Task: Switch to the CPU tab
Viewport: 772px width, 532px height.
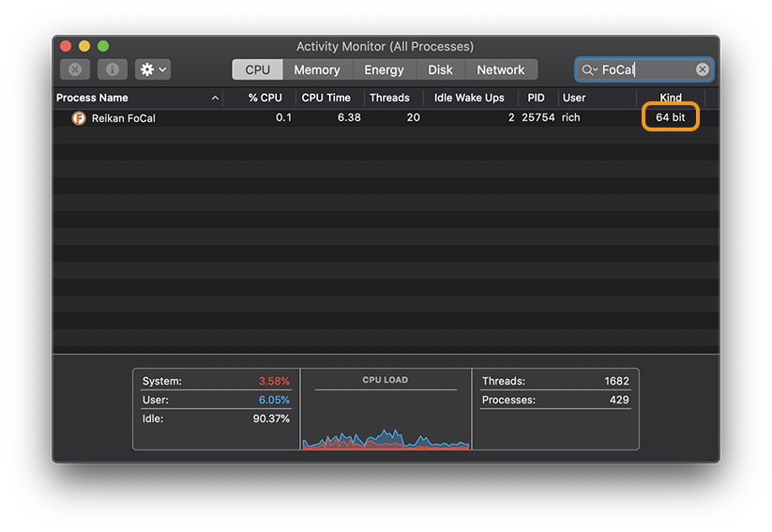Action: click(258, 69)
